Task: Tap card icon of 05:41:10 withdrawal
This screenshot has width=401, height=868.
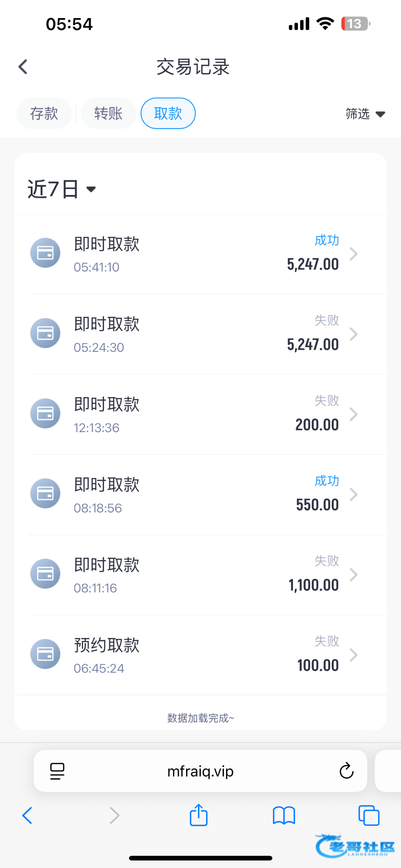Action: tap(45, 253)
